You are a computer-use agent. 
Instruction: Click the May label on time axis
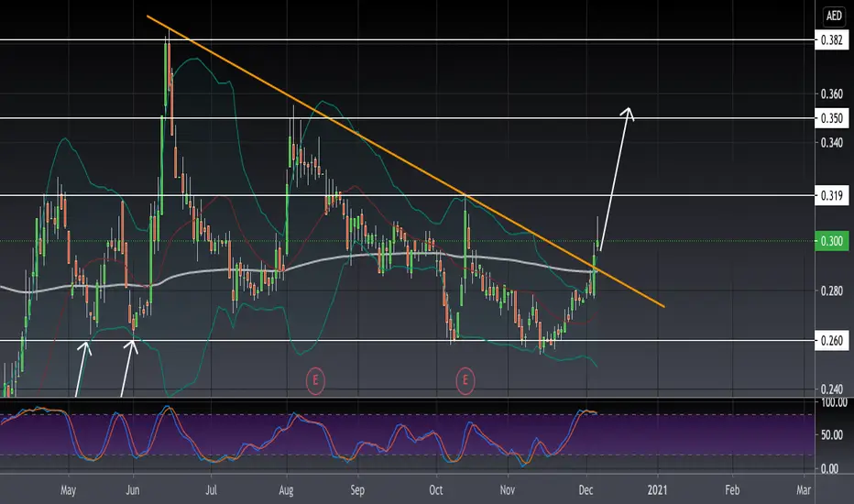coord(68,490)
